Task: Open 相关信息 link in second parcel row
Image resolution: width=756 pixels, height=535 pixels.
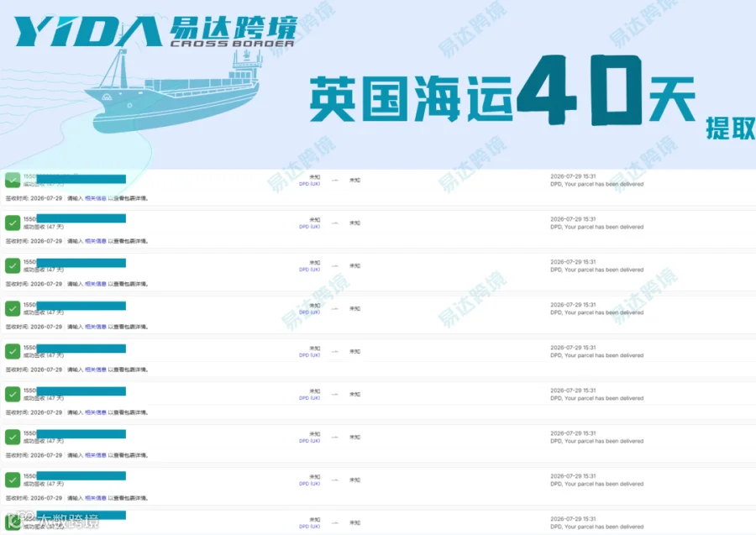Action: pos(96,241)
